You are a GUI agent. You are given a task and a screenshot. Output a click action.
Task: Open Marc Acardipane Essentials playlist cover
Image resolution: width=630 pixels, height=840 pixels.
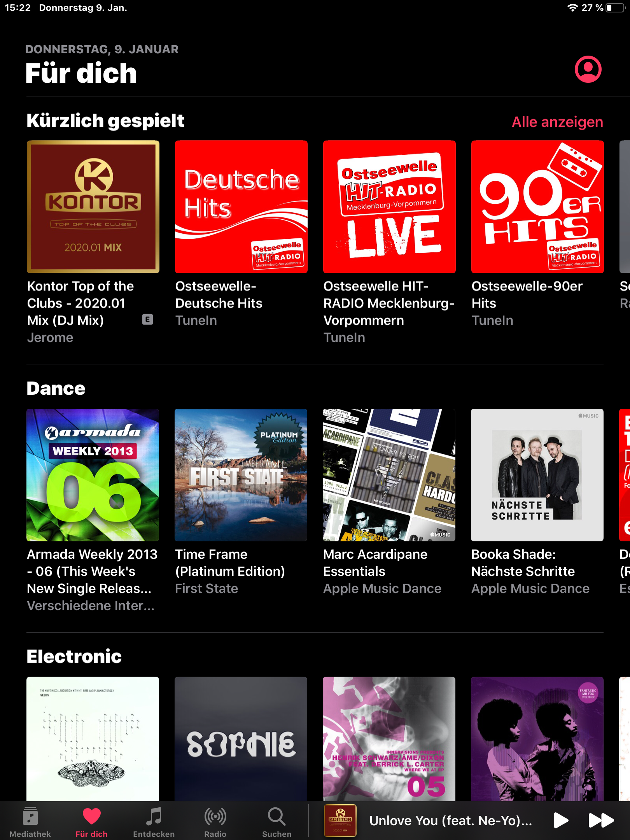389,475
